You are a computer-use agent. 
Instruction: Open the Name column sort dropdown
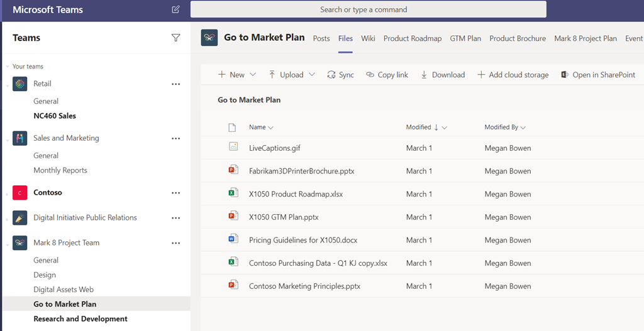point(270,128)
